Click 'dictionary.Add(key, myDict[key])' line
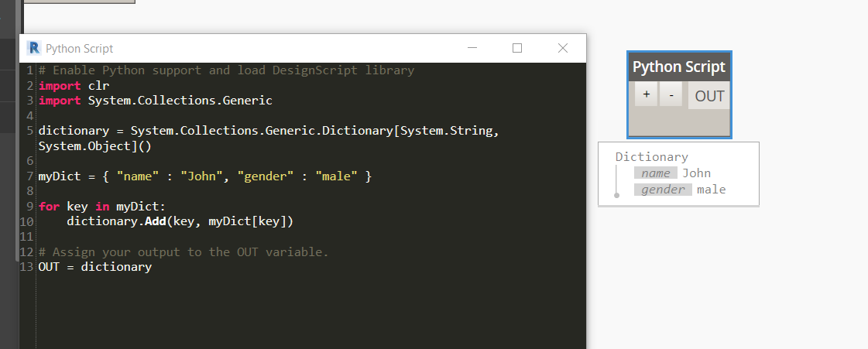This screenshot has height=349, width=868. (180, 221)
